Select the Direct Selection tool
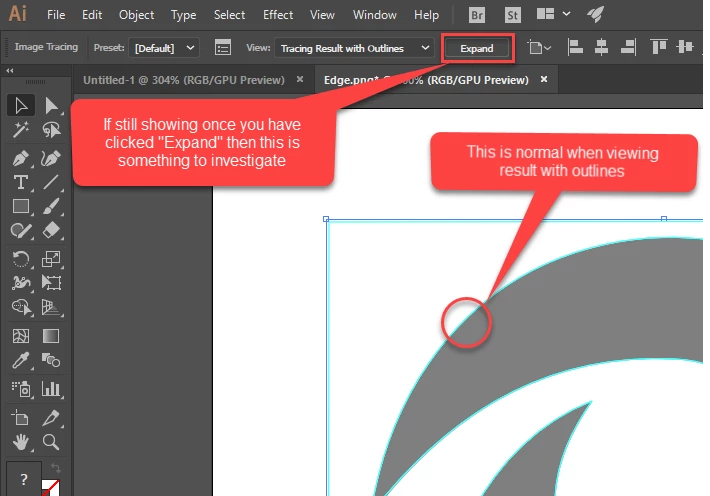This screenshot has height=496, width=710. [x=51, y=106]
